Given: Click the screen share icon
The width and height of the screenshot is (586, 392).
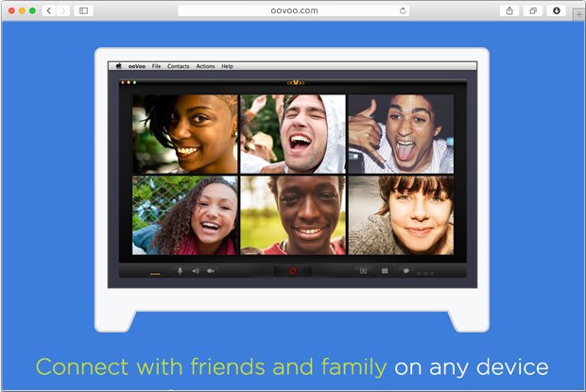Looking at the screenshot, I should [x=363, y=271].
